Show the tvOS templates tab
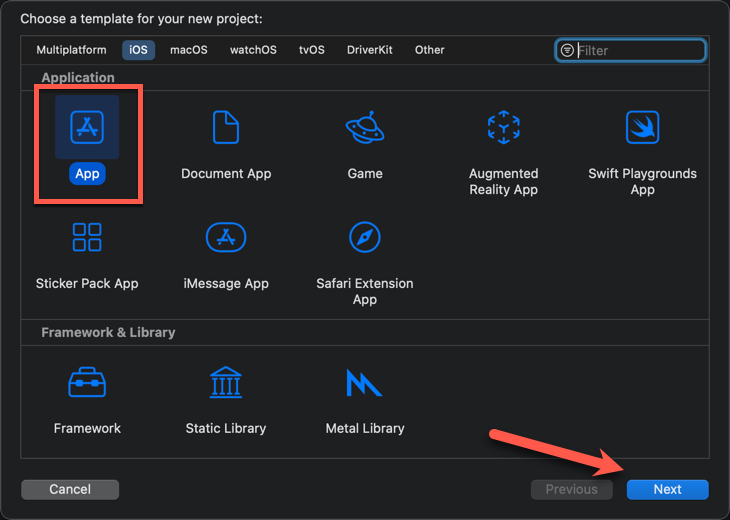The width and height of the screenshot is (730, 520). pyautogui.click(x=312, y=50)
